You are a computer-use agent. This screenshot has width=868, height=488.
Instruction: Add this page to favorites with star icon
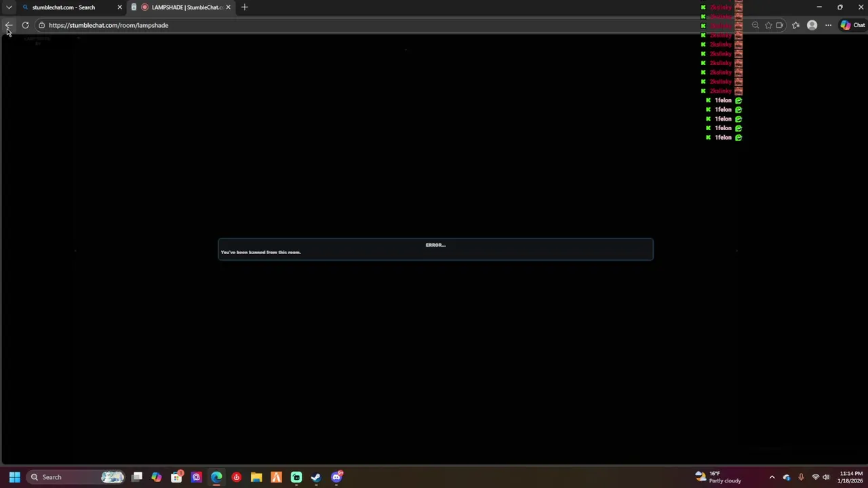point(768,25)
